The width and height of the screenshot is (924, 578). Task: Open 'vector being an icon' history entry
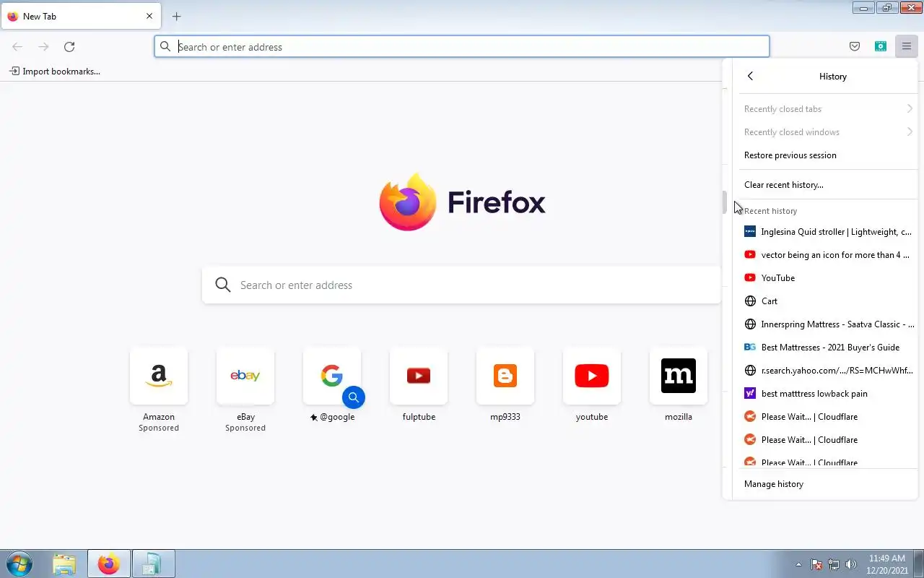pyautogui.click(x=827, y=255)
